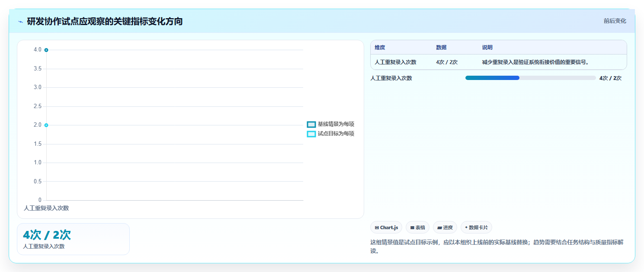This screenshot has height=272, width=644.
Task: Click the baseline data point at 4.0
Action: pyautogui.click(x=46, y=50)
